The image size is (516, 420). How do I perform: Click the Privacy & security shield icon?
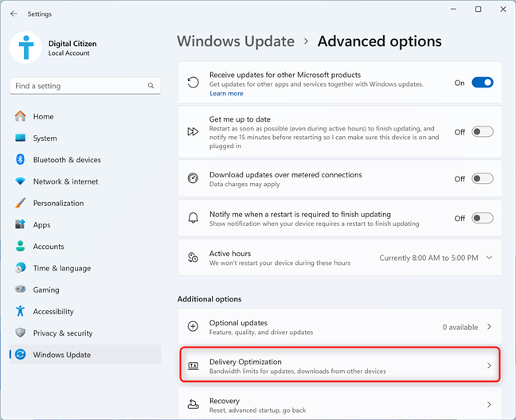[x=21, y=332]
